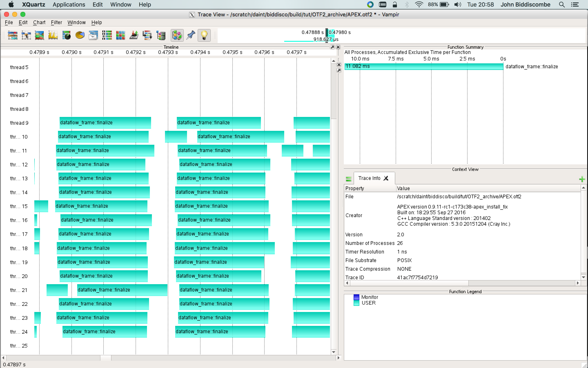Open the Message Summary chart
This screenshot has height=368, width=588.
pos(93,35)
